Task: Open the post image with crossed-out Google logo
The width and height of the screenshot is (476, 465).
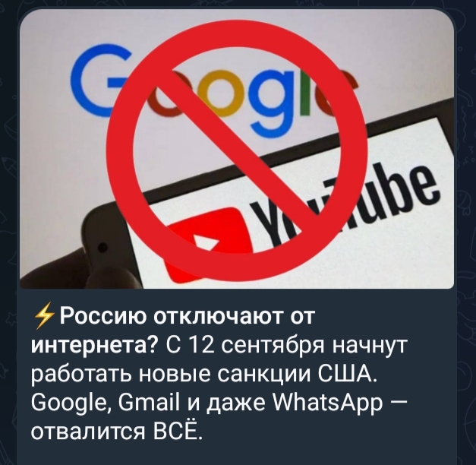Action: (237, 148)
